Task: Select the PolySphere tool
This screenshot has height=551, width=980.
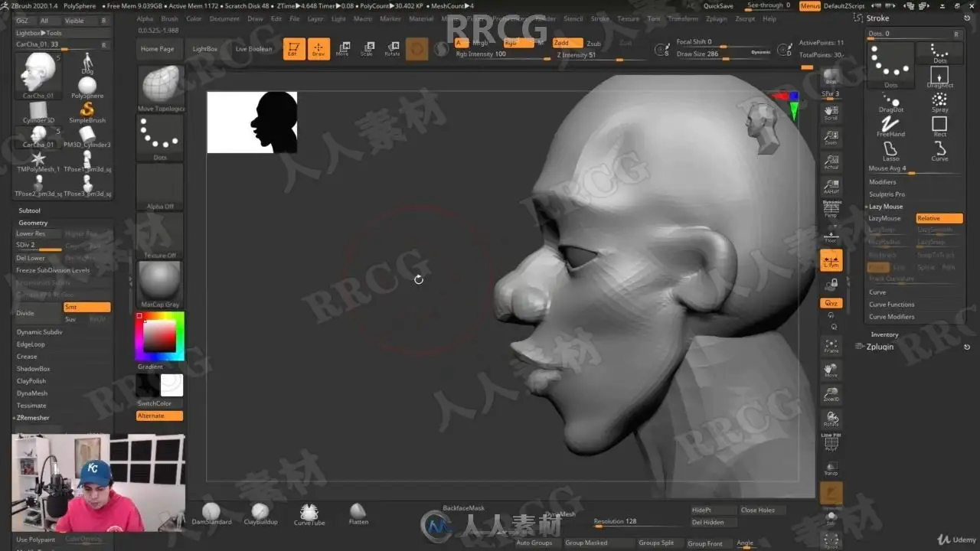Action: [87, 86]
